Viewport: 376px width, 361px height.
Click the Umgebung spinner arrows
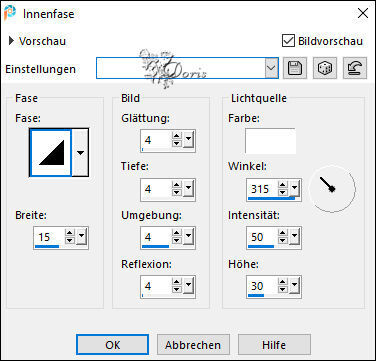coord(177,237)
